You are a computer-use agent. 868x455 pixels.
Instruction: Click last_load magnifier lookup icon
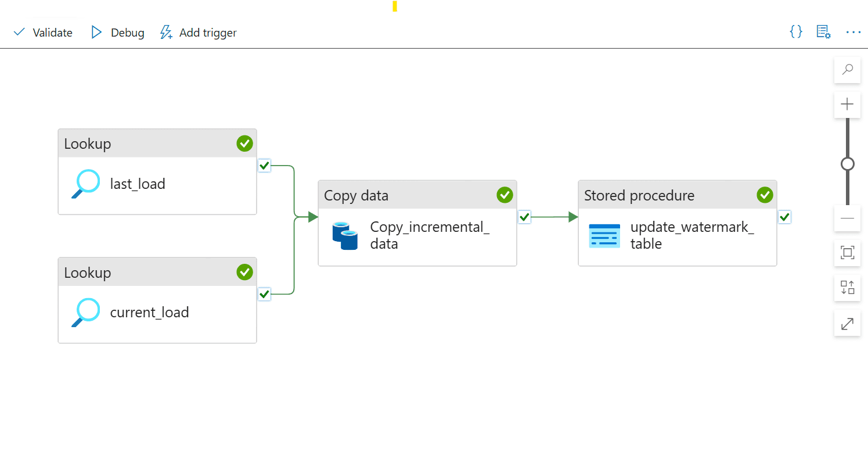pyautogui.click(x=85, y=185)
